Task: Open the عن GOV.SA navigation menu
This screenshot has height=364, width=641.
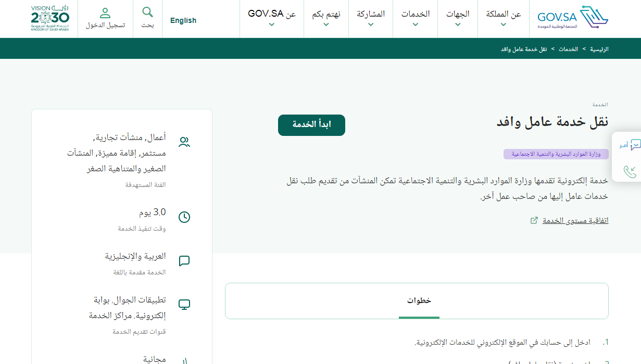Action: 272,14
